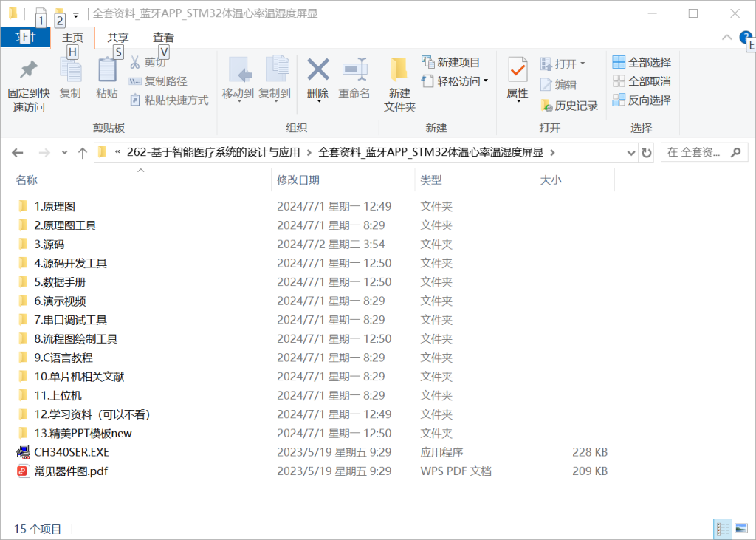Click the 修改日期 column header
Viewport: 756px width, 540px height.
pyautogui.click(x=297, y=180)
